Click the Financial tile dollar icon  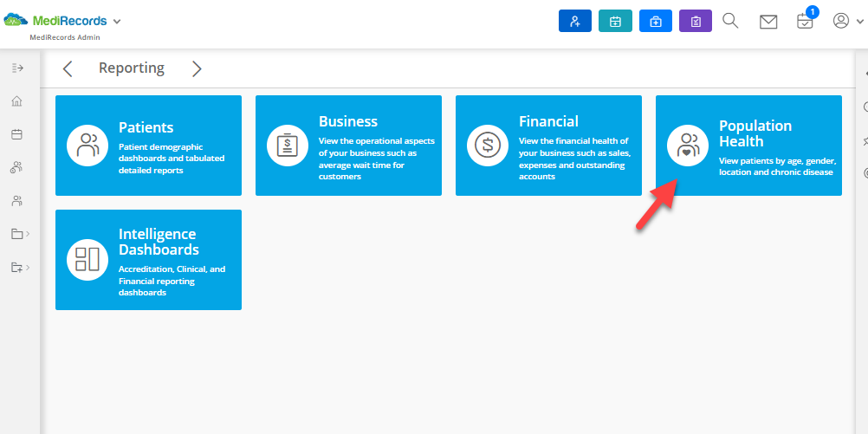487,146
